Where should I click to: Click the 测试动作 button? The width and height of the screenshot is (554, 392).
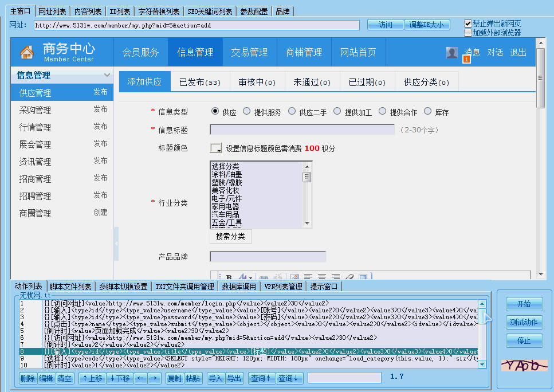524,322
